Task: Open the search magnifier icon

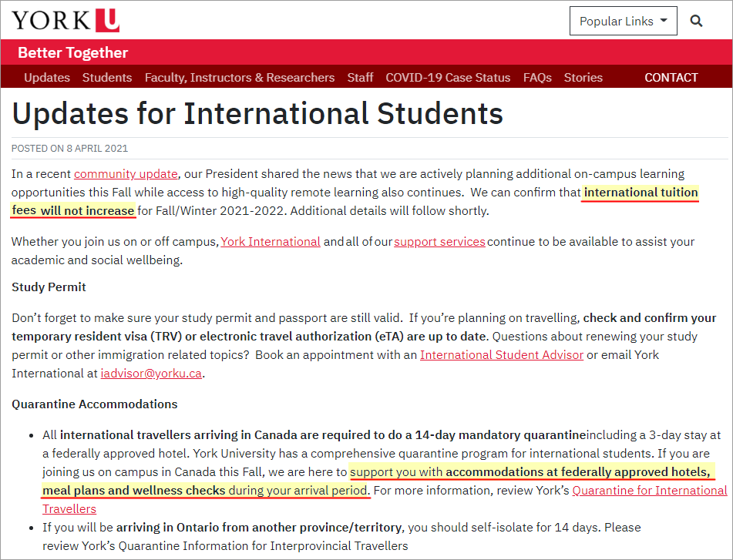Action: pyautogui.click(x=696, y=21)
